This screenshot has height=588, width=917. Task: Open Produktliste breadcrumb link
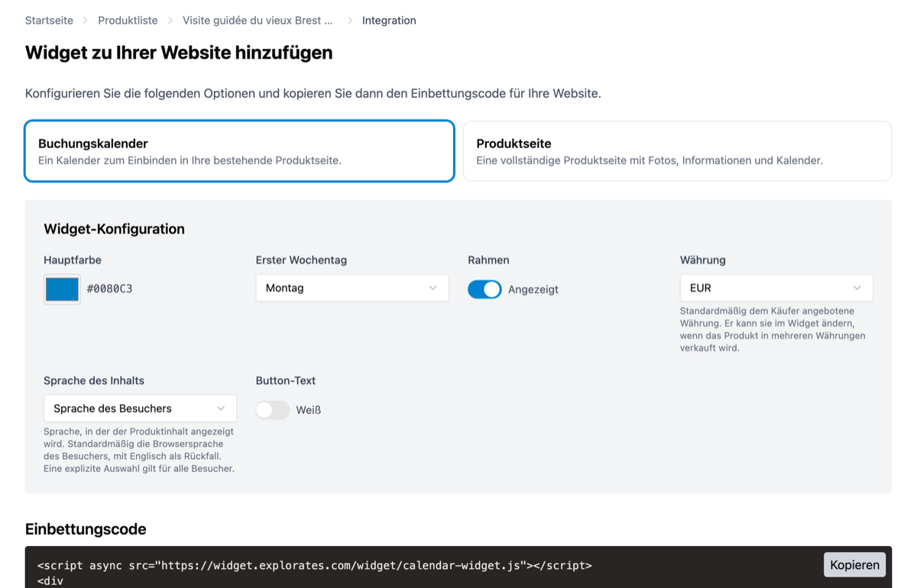tap(128, 21)
